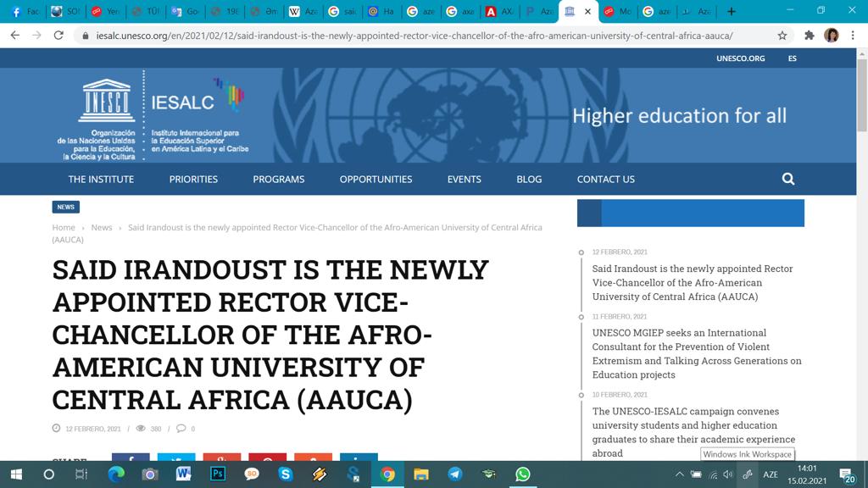This screenshot has height=488, width=868.
Task: Go to the EVENTS menu item
Action: (x=464, y=180)
